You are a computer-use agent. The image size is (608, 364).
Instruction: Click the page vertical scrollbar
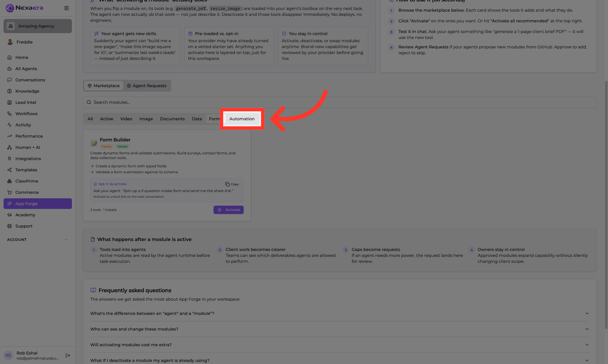click(x=606, y=205)
